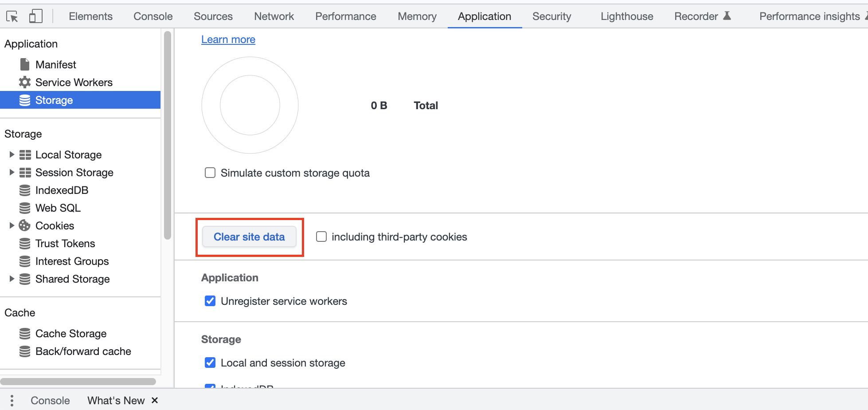Expand the Shared Storage tree
The image size is (868, 410).
pyautogui.click(x=12, y=279)
